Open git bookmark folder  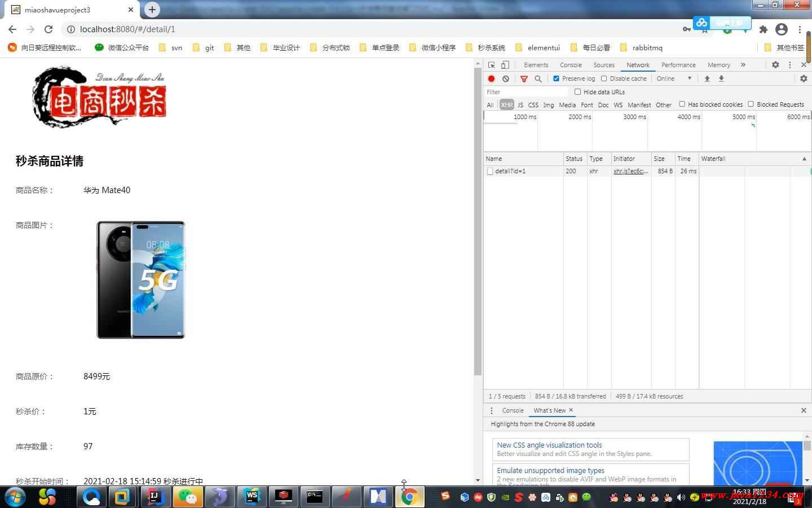203,47
